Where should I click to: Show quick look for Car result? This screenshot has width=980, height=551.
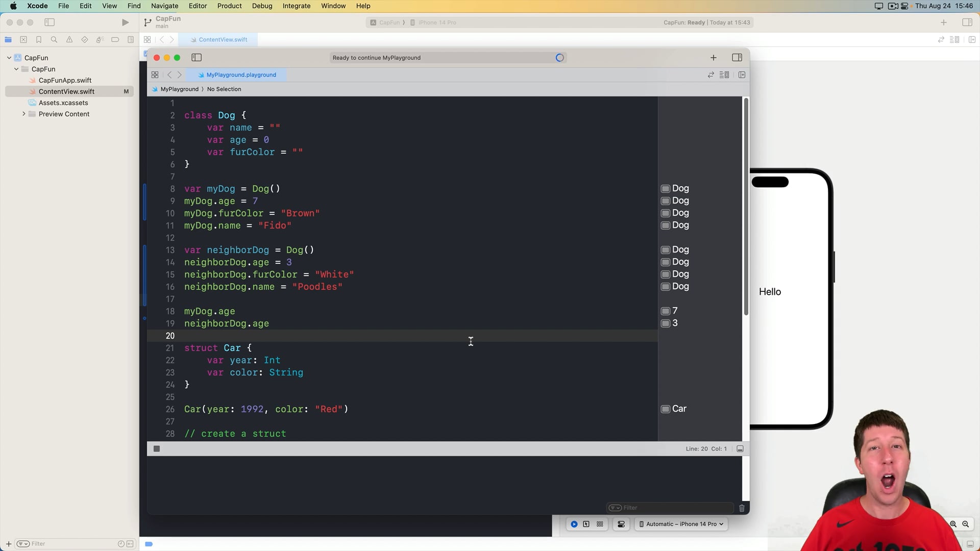(666, 409)
